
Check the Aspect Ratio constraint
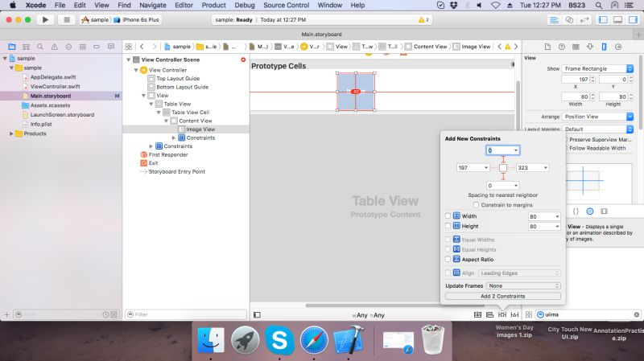[448, 259]
